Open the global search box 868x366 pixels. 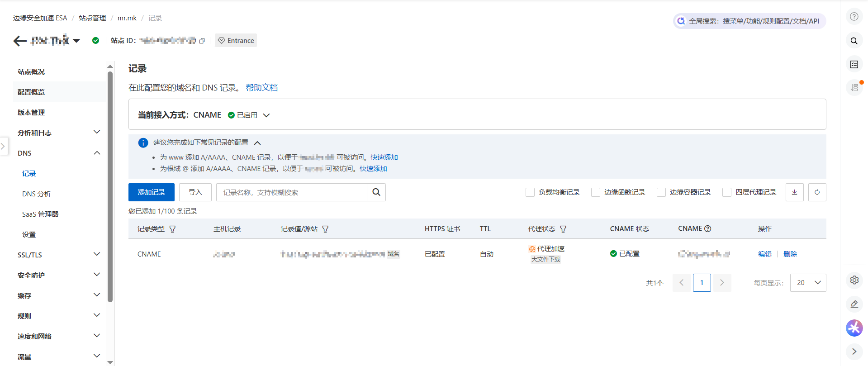(x=749, y=21)
